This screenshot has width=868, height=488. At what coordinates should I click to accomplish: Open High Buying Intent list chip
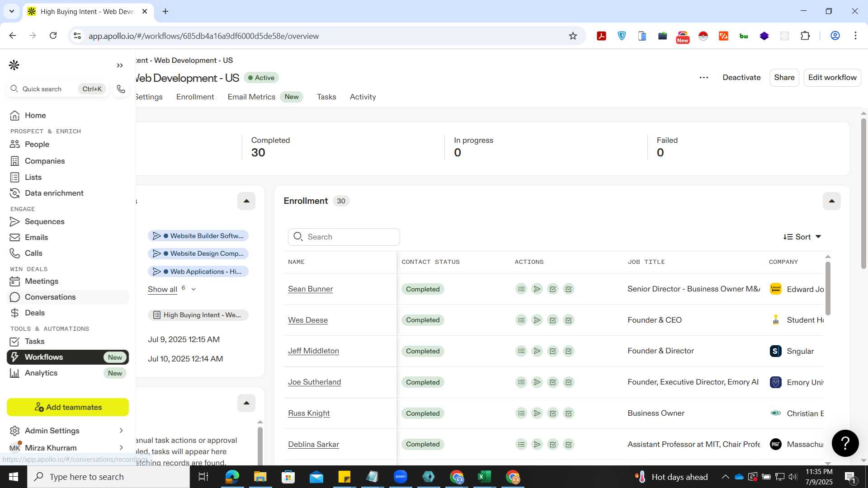198,315
